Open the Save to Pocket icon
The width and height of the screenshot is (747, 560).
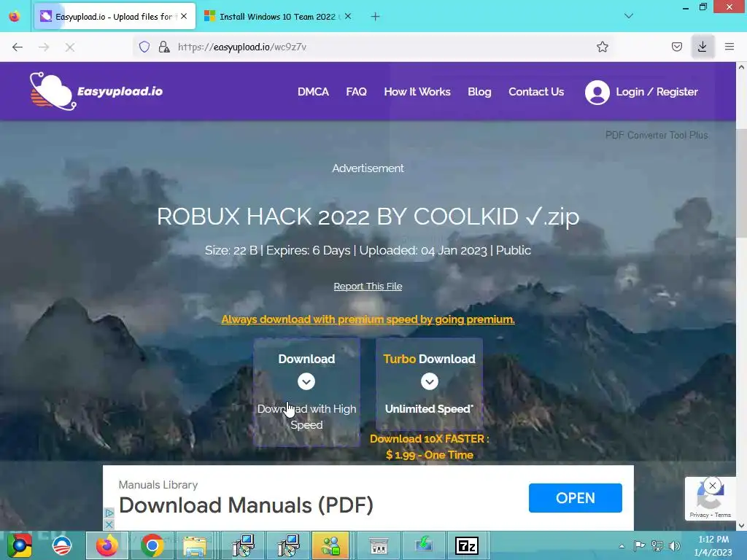[676, 47]
